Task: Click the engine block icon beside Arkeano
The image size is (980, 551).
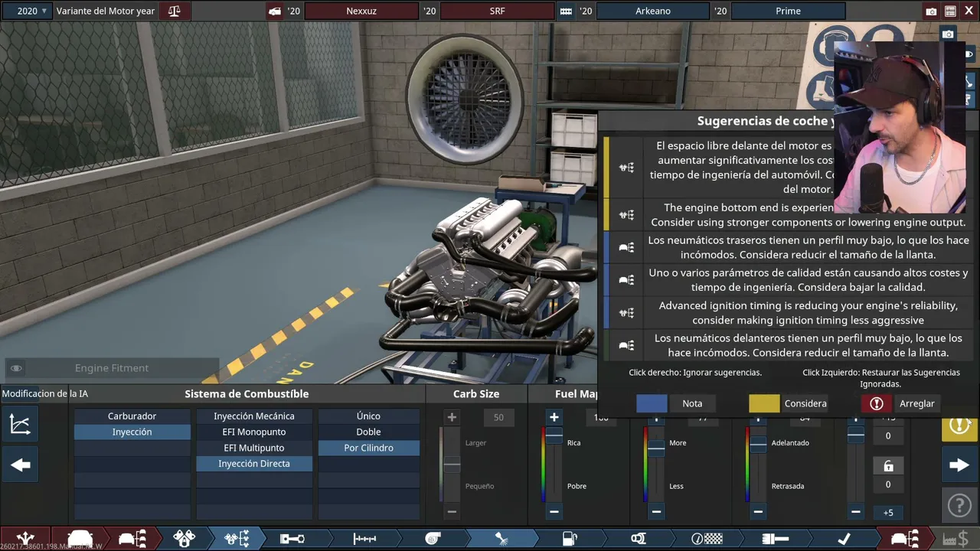Action: click(566, 11)
